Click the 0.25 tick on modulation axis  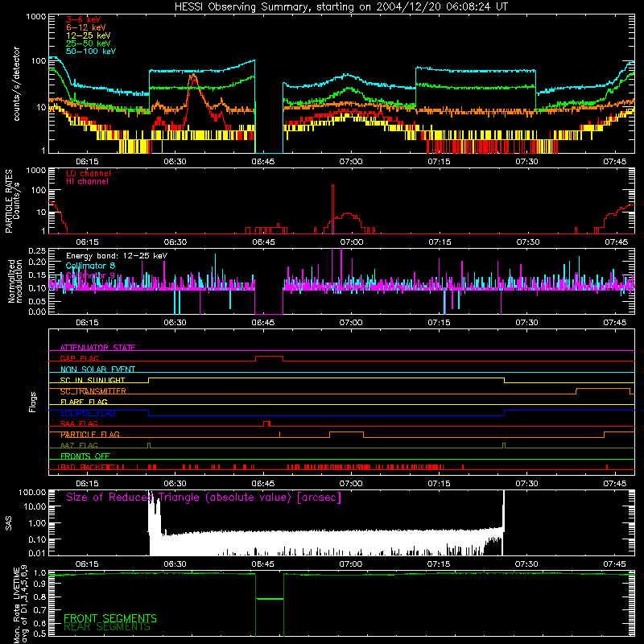[37, 250]
